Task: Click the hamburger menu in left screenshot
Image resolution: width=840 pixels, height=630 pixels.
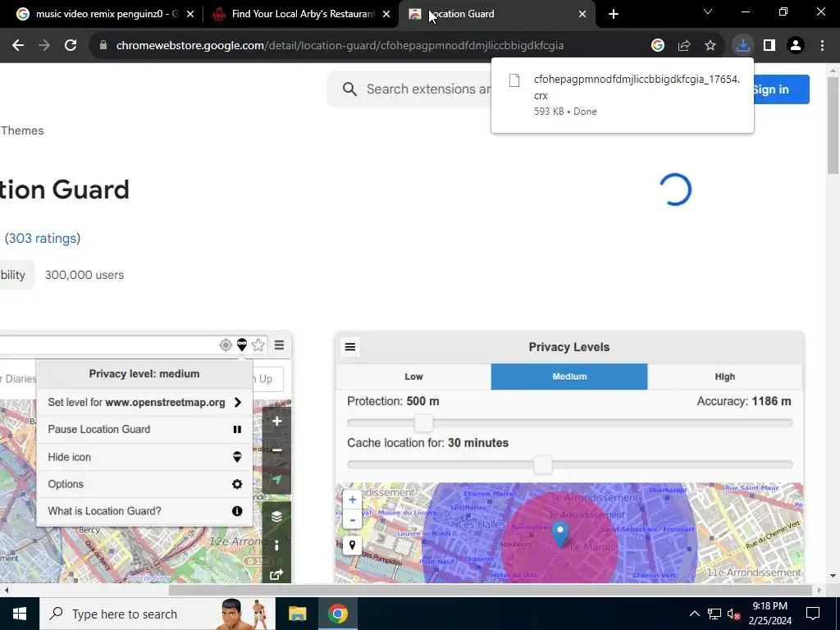Action: pyautogui.click(x=279, y=345)
